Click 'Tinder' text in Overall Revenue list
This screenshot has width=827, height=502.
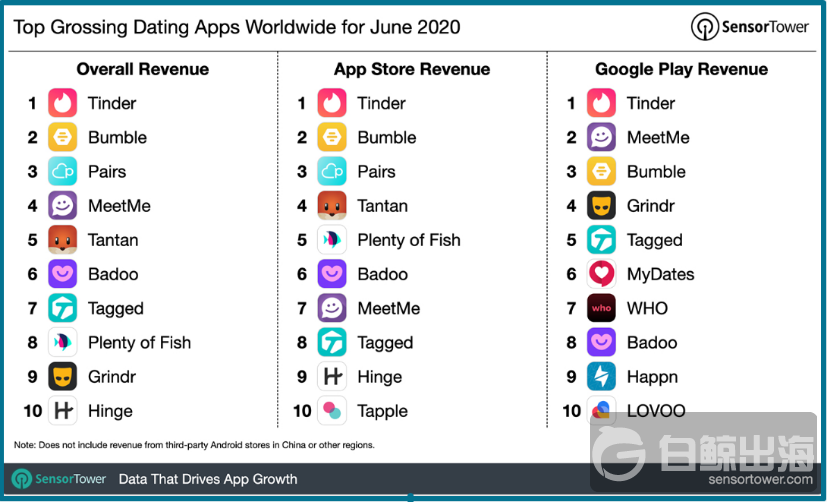pos(112,103)
